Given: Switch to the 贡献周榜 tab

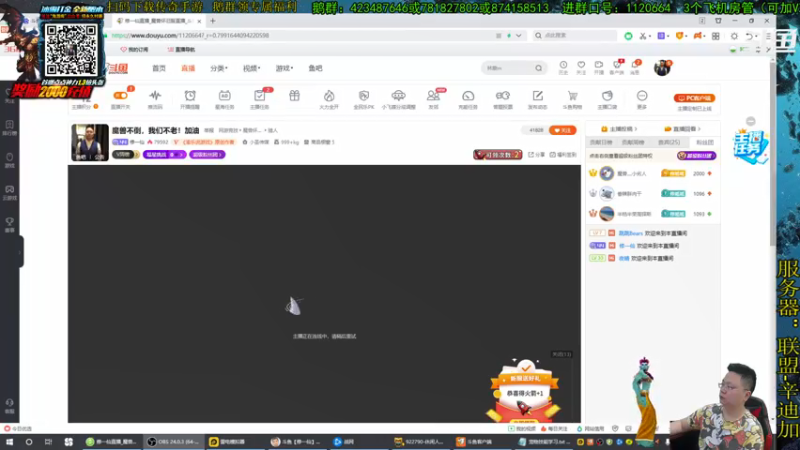Looking at the screenshot, I should pos(633,142).
